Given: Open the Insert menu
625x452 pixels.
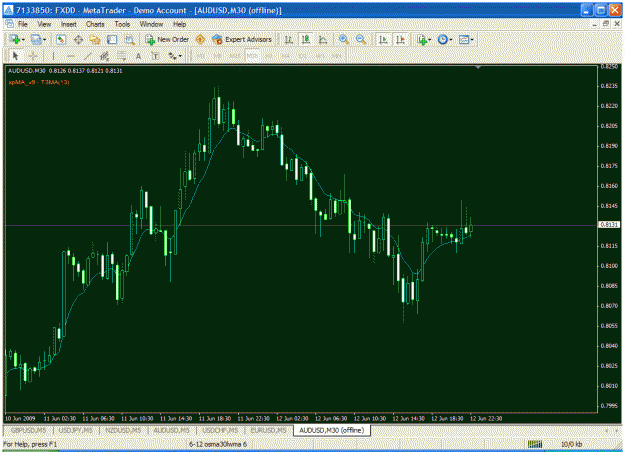Looking at the screenshot, I should (x=69, y=24).
